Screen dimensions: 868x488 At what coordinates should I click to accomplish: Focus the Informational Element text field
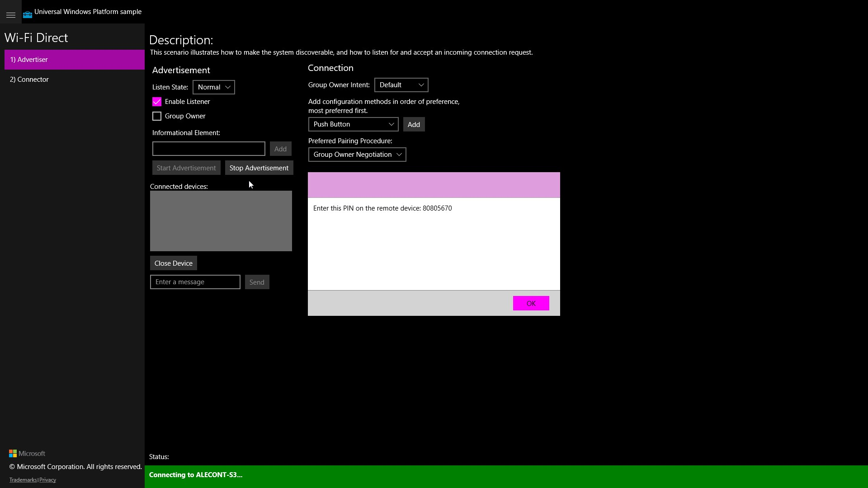209,149
